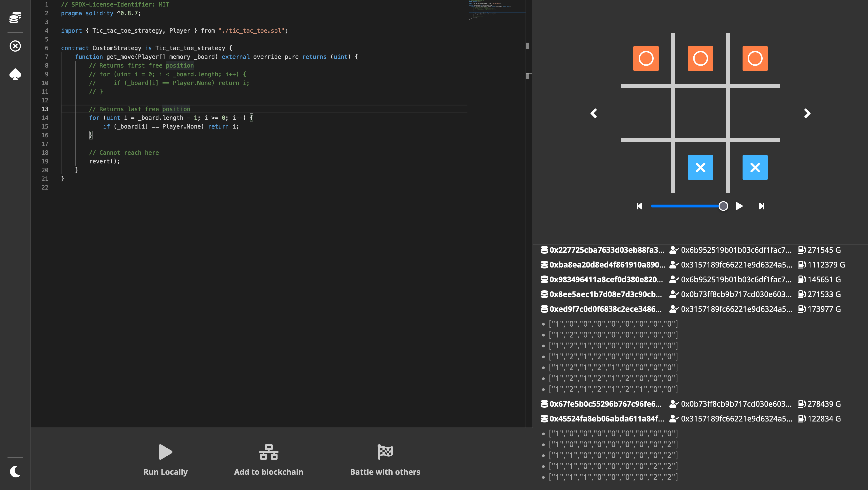Collapse game entry 0x45524fa8eb06abda611a84f

pyautogui.click(x=606, y=419)
